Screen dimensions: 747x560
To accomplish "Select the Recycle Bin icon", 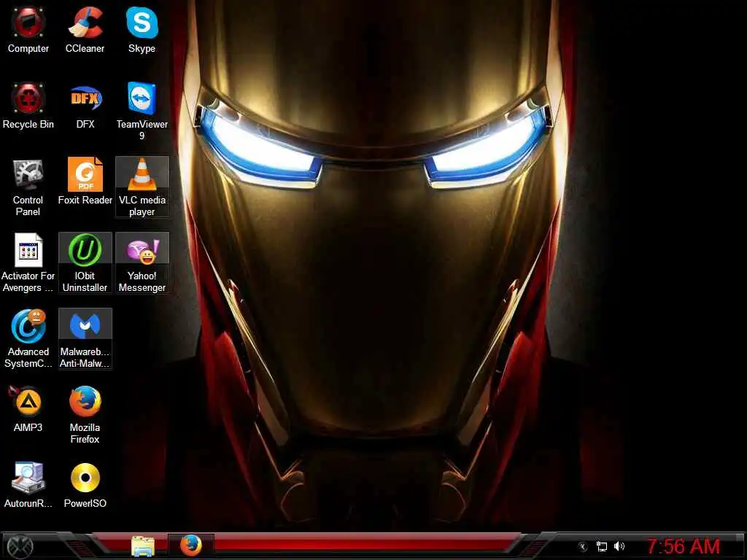I will coord(28,106).
